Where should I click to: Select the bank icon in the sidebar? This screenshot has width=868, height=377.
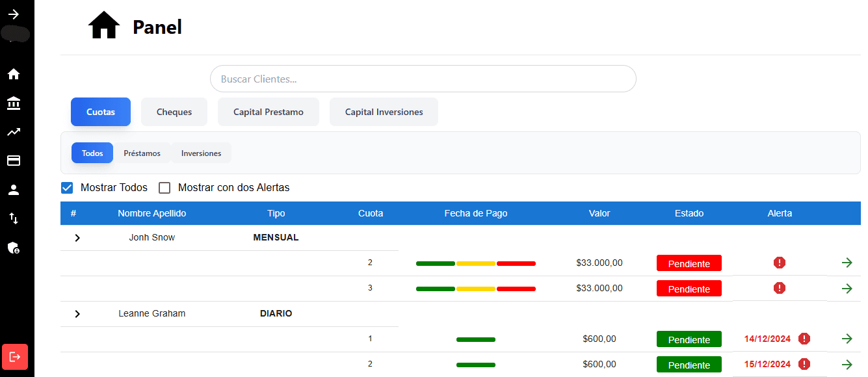pos(14,103)
